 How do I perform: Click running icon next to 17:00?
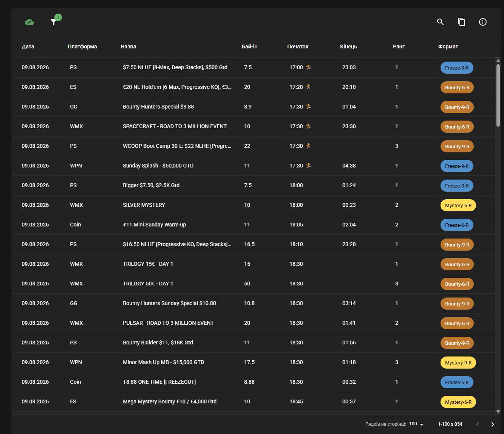[309, 67]
